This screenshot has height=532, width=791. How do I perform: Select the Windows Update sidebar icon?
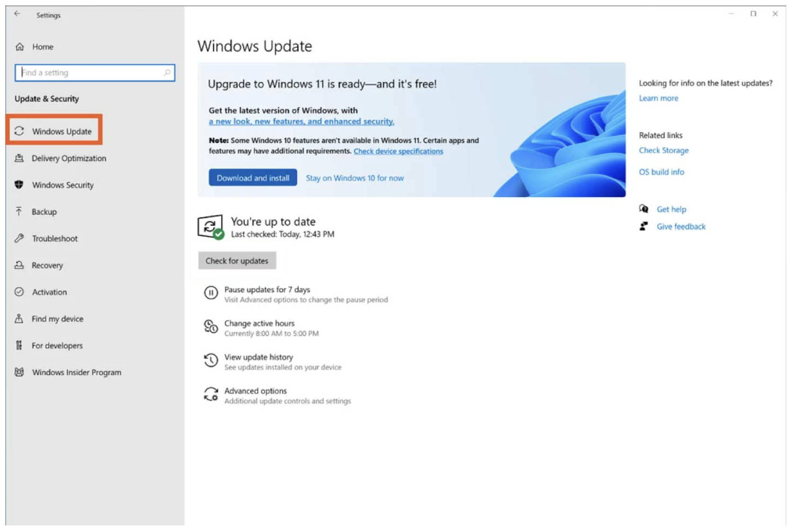[x=20, y=132]
